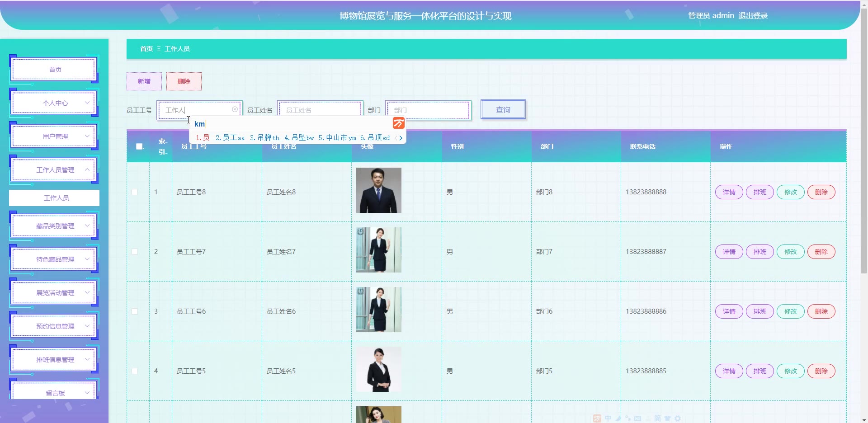Click the batch 删除 button above the filters
Image resolution: width=868 pixels, height=423 pixels.
coord(184,81)
